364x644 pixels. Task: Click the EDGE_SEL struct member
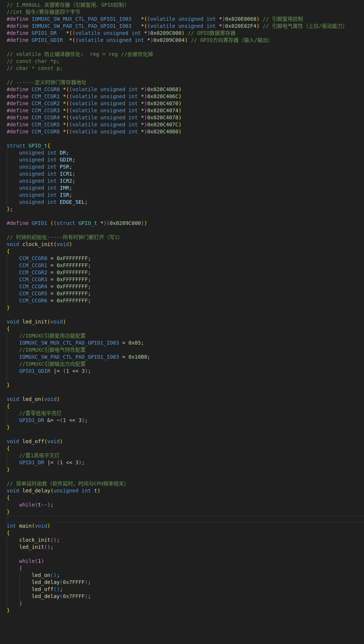click(x=72, y=202)
